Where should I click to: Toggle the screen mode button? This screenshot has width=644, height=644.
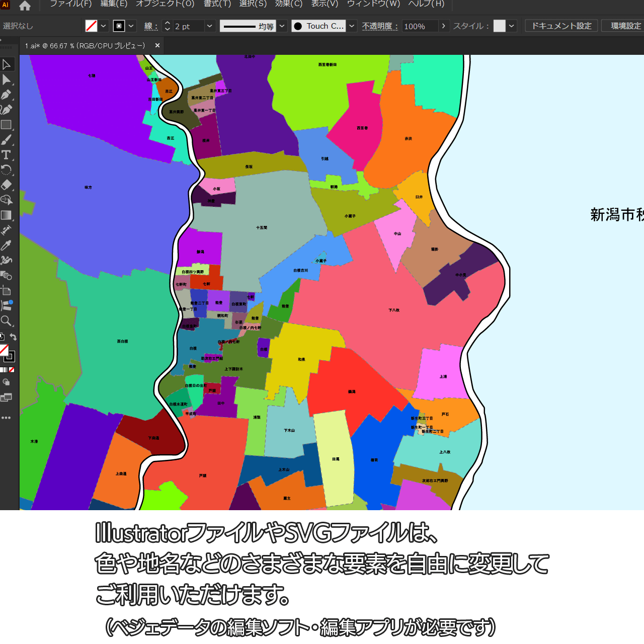[6, 398]
